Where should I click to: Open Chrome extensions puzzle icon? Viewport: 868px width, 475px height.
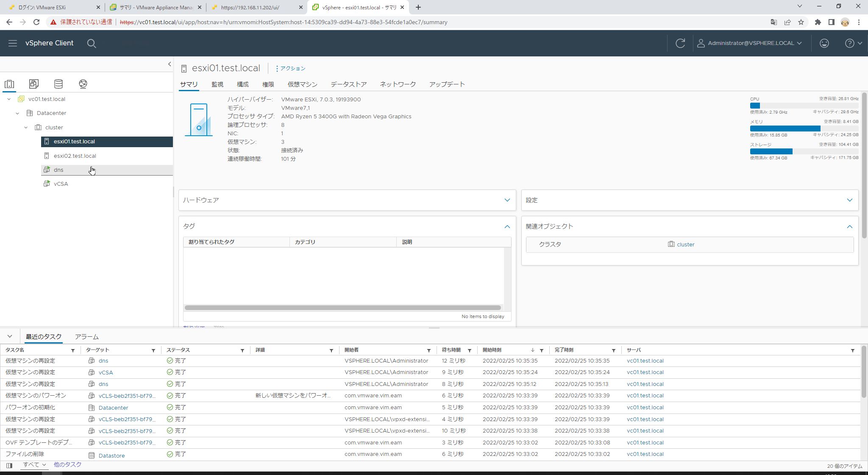tap(818, 22)
